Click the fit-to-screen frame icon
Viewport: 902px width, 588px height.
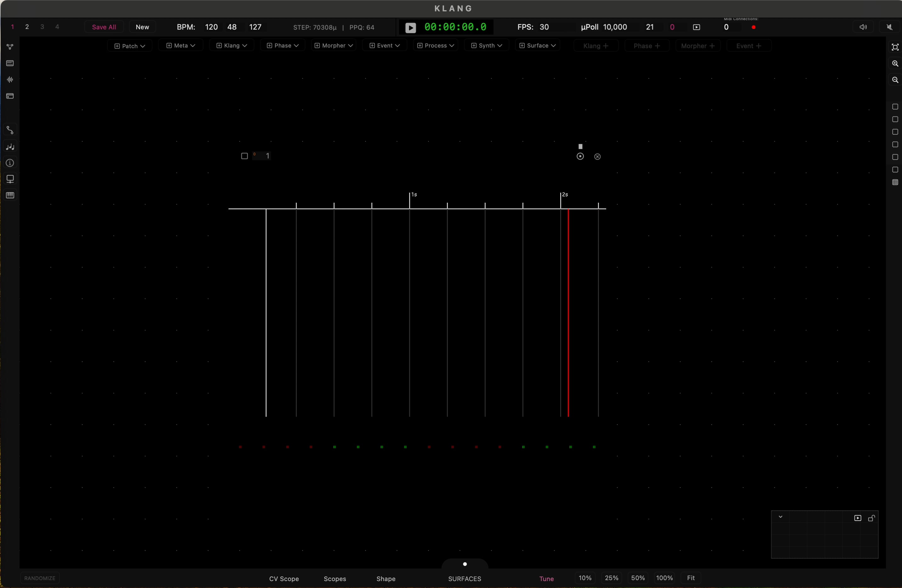coord(895,47)
